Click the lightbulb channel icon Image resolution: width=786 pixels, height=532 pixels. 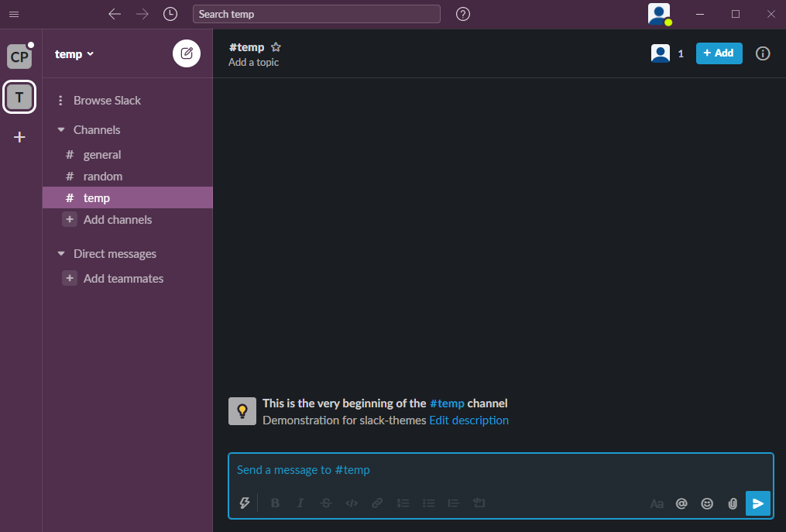[242, 411]
